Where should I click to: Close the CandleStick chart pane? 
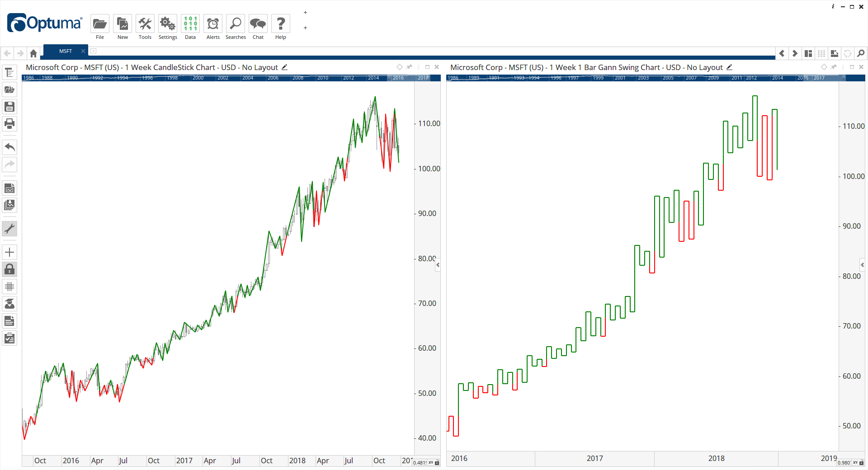point(437,67)
